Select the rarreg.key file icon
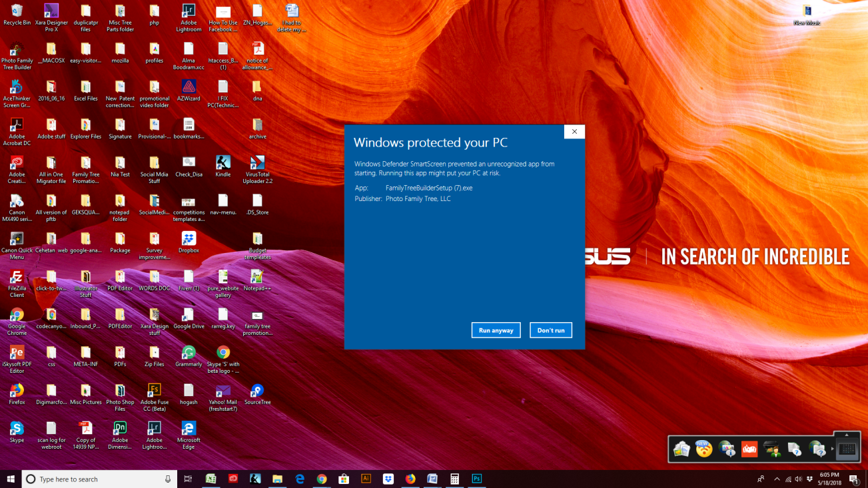Viewport: 868px width, 488px height. (x=223, y=318)
